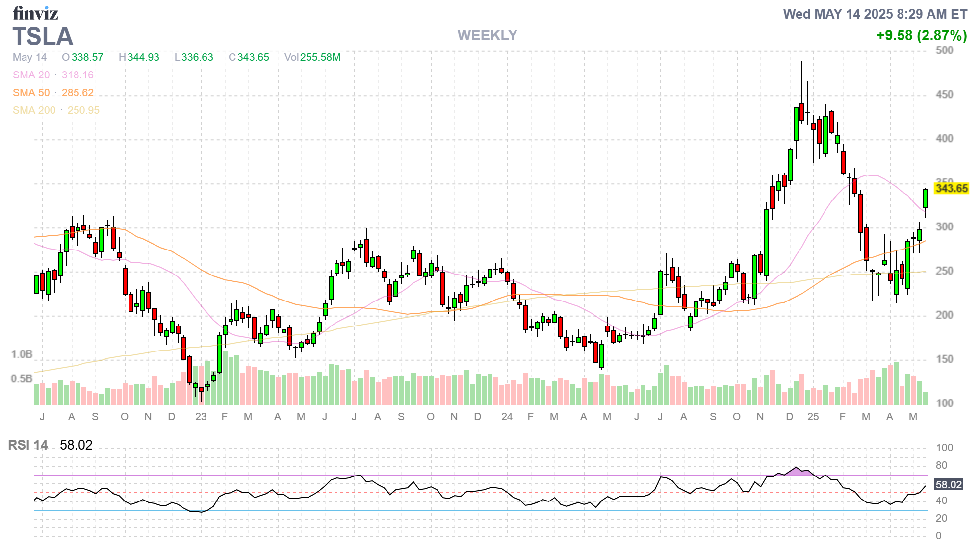Click the finviz logo
Viewport: 980px width, 551px height.
35,13
